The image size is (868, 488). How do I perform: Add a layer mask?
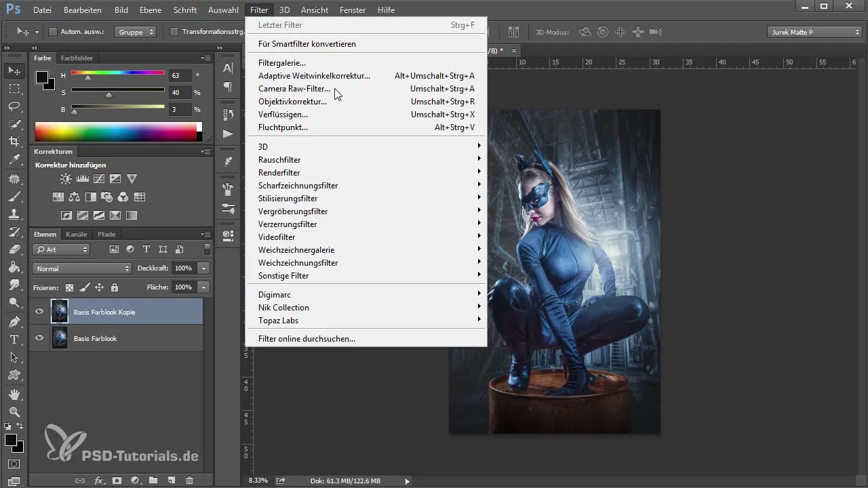tap(117, 480)
